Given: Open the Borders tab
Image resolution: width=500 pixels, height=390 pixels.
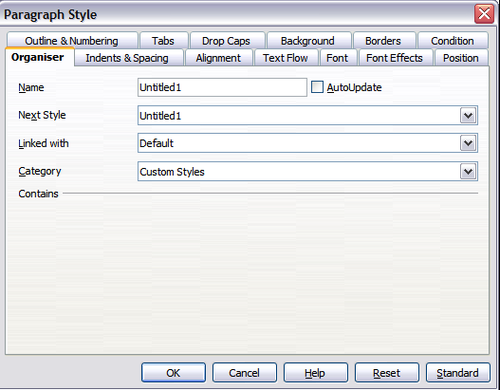Looking at the screenshot, I should click(x=384, y=40).
